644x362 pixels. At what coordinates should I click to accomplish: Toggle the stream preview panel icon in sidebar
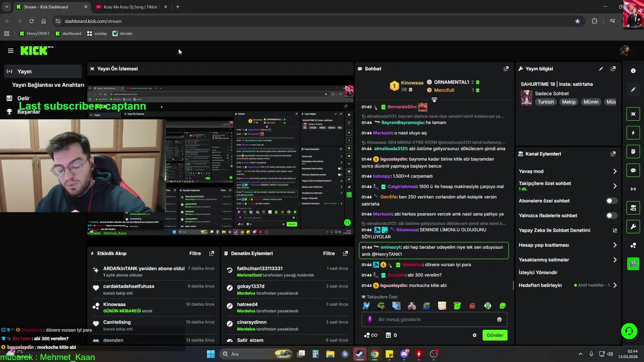coord(633,114)
